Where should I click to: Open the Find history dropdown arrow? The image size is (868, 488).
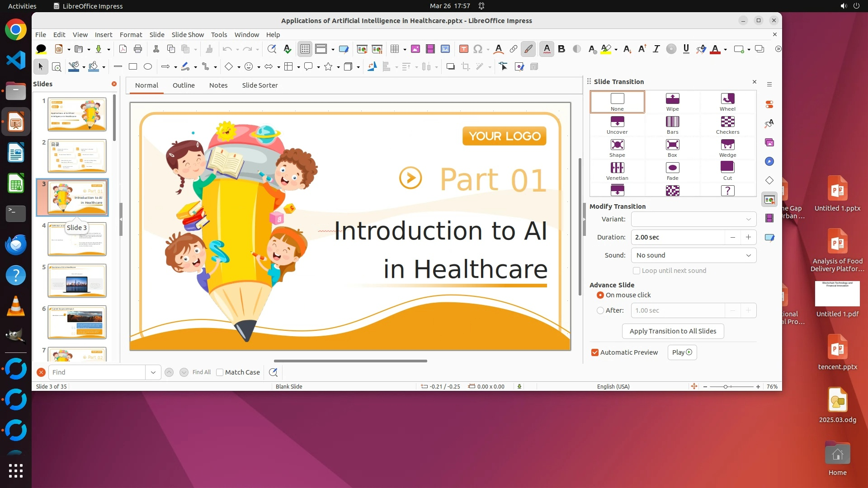pyautogui.click(x=153, y=372)
